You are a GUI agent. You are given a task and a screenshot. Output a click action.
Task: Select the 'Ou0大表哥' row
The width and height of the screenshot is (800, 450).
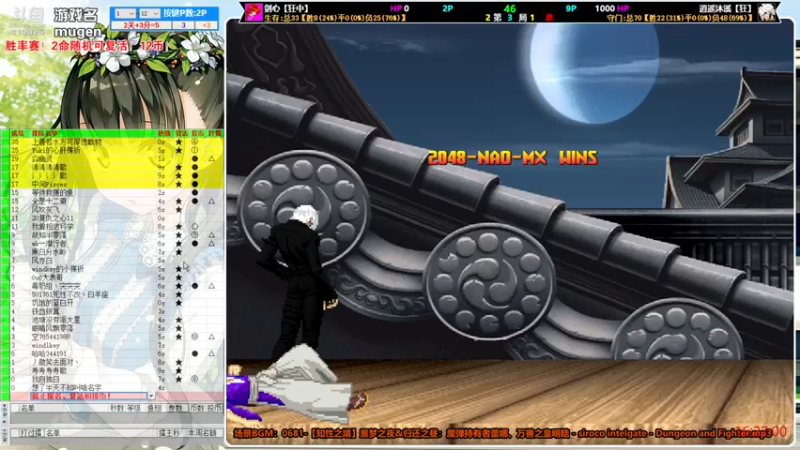pyautogui.click(x=116, y=277)
